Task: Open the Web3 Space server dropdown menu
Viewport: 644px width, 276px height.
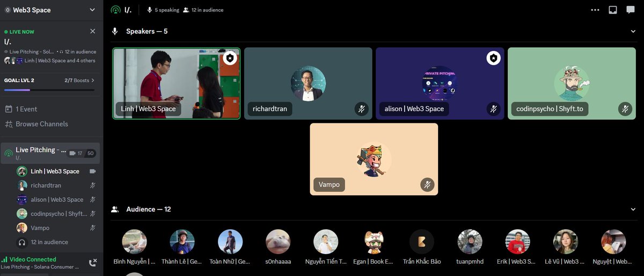Action: point(92,10)
